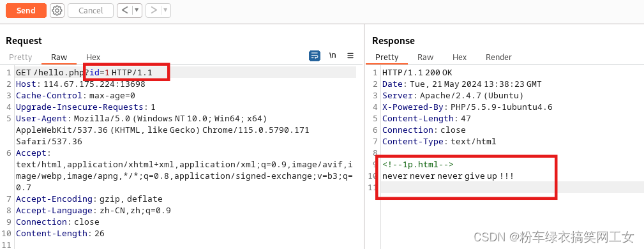Click the Cache-Control: max-age=0 line
This screenshot has height=249, width=644.
click(75, 96)
